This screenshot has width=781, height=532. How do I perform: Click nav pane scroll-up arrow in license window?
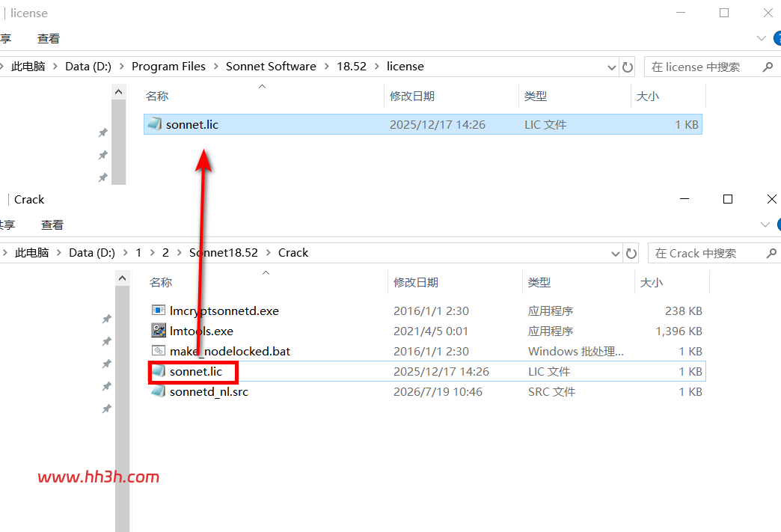point(118,91)
